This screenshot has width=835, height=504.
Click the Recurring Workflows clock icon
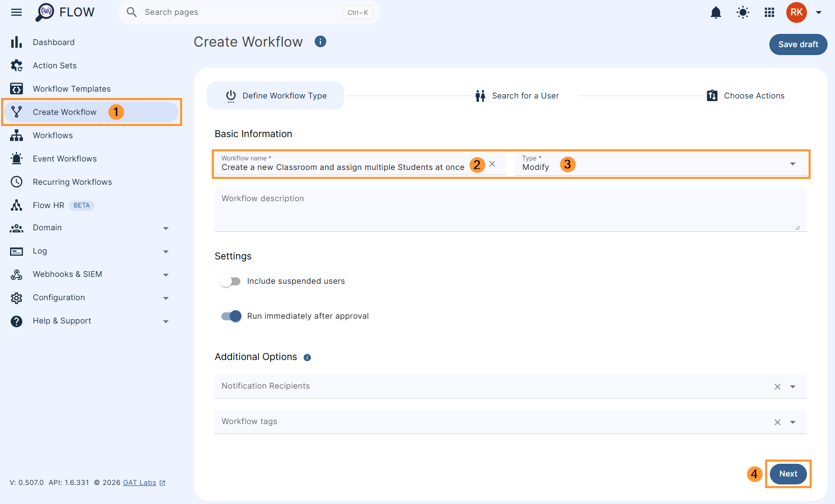[16, 182]
